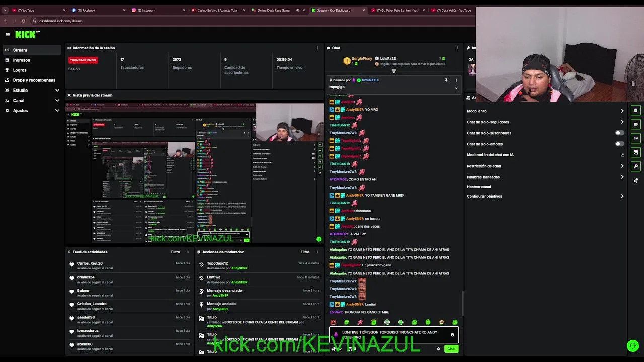The width and height of the screenshot is (644, 362).
Task: Switch to the Facebook browser tab
Action: [98, 10]
